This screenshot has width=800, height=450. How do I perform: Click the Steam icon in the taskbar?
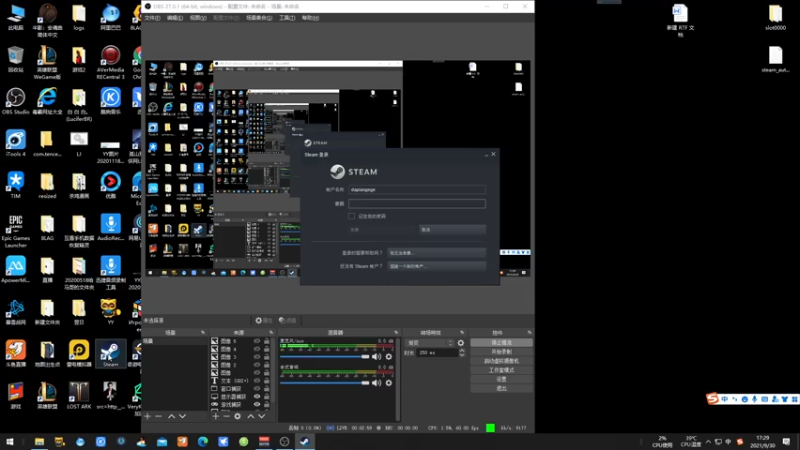[x=305, y=442]
